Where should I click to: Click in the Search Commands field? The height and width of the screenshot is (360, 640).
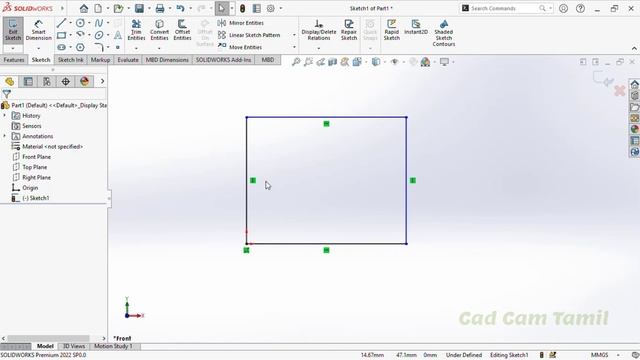point(504,8)
